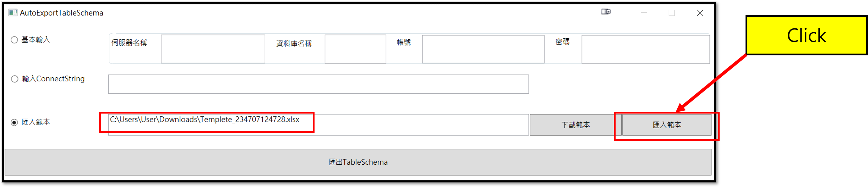This screenshot has width=868, height=187.
Task: Click the AutoExportTableSchema app icon in title bar
Action: click(13, 13)
